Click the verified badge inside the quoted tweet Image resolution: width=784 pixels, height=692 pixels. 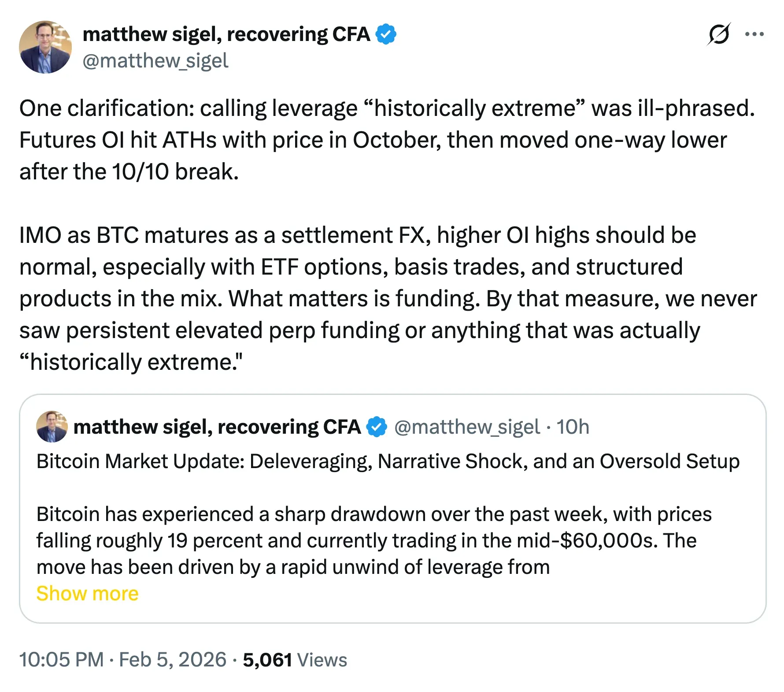[x=377, y=427]
